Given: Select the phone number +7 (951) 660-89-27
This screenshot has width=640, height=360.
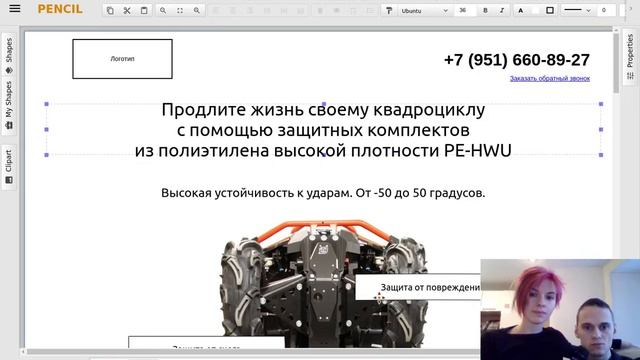Looking at the screenshot, I should point(517,60).
